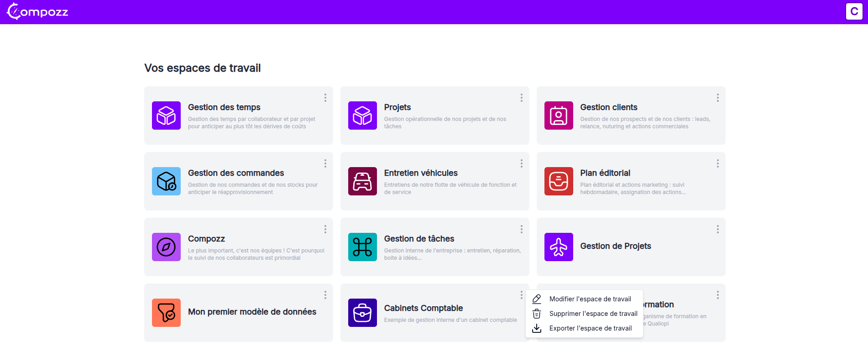Select the Cabinets Comptable briefcase icon

(x=362, y=313)
